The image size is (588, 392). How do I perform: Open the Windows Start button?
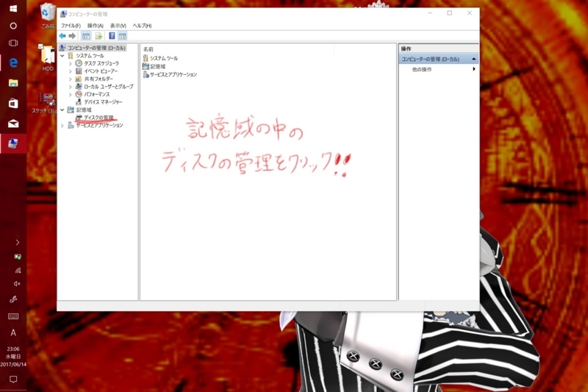13,8
